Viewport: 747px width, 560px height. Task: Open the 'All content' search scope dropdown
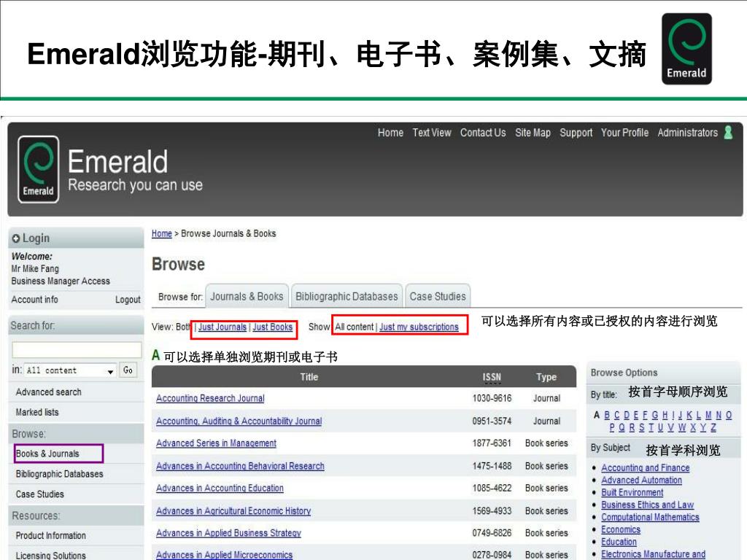71,370
